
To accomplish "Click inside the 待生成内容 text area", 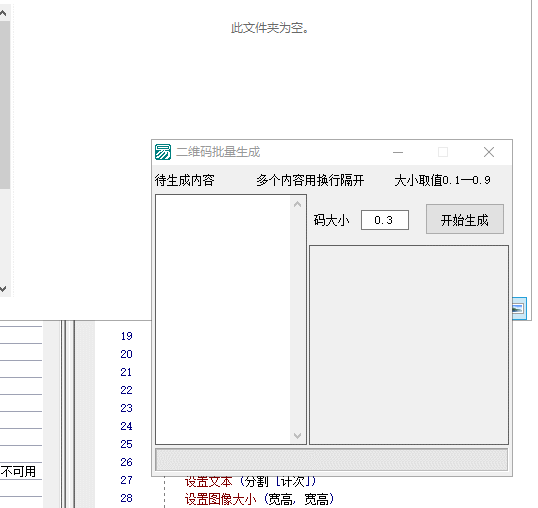I will (x=223, y=319).
